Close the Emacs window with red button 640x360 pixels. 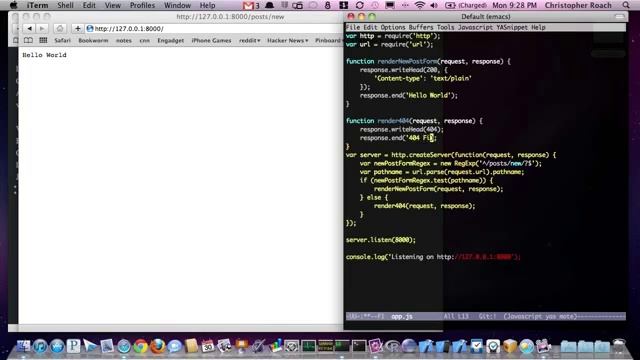click(351, 17)
